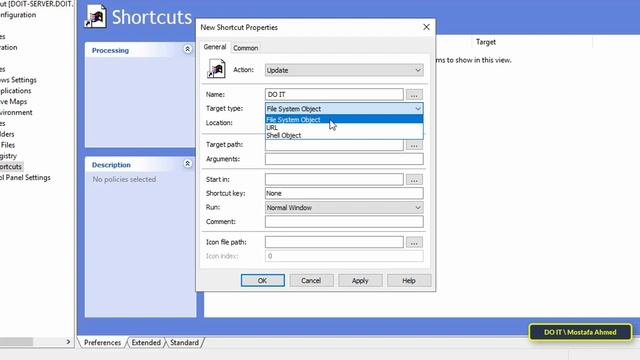Click the shortcut icon beside Action
This screenshot has width=640, height=360.
[x=216, y=68]
